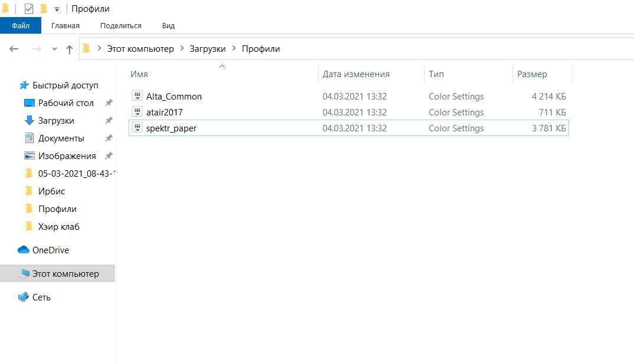Open the recent locations dropdown arrow
The width and height of the screenshot is (634, 364).
click(x=55, y=49)
